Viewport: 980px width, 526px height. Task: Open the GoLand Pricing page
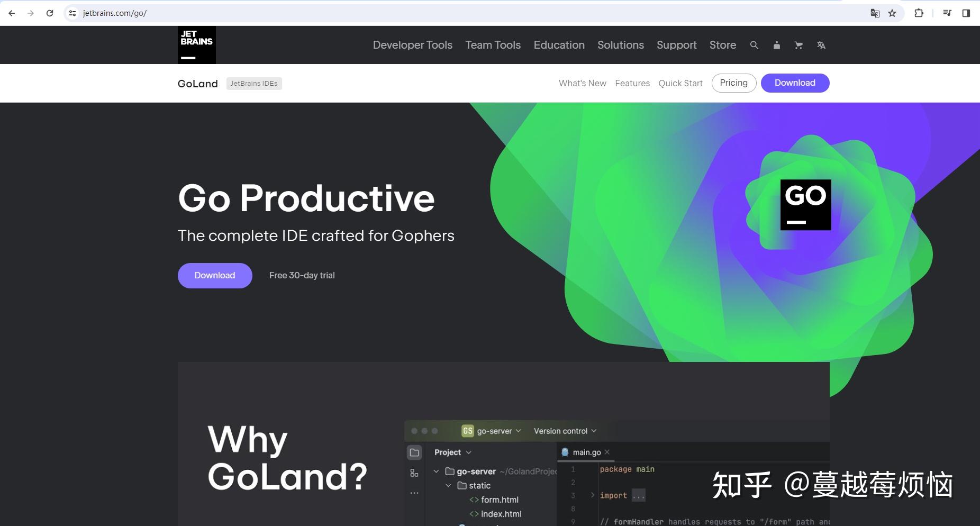734,83
